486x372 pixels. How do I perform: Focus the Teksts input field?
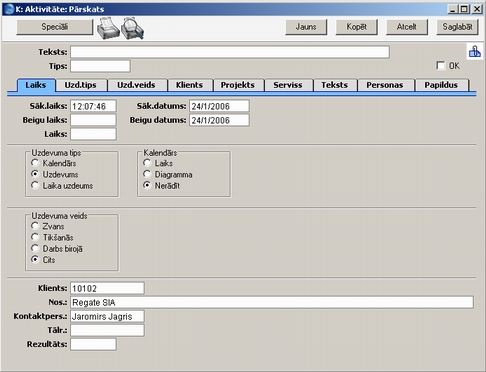point(230,52)
